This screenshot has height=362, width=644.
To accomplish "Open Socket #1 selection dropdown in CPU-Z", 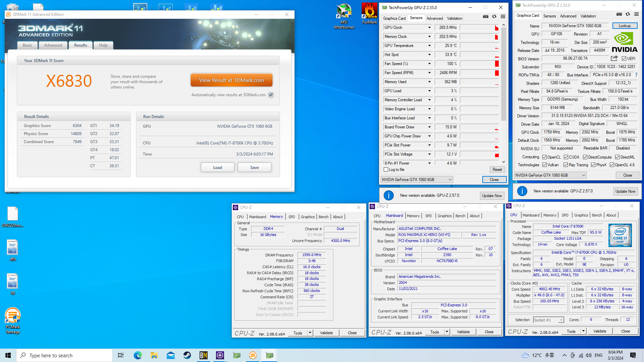I will 548,320.
